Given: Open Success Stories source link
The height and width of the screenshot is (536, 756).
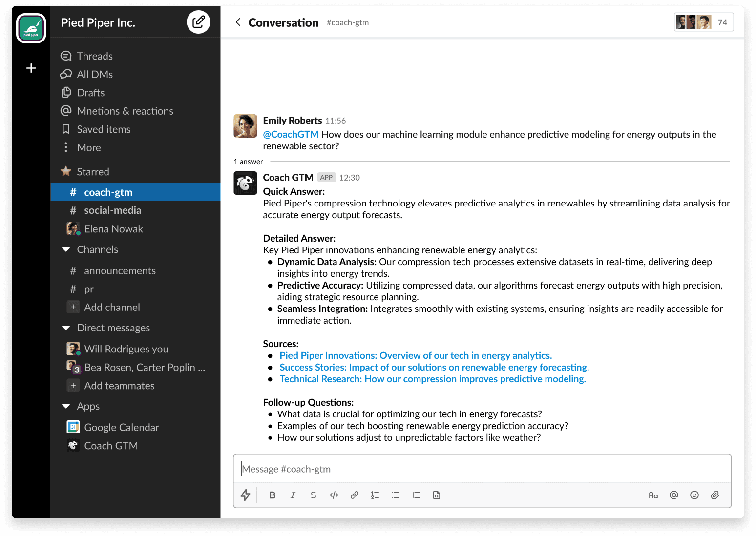Looking at the screenshot, I should click(434, 367).
